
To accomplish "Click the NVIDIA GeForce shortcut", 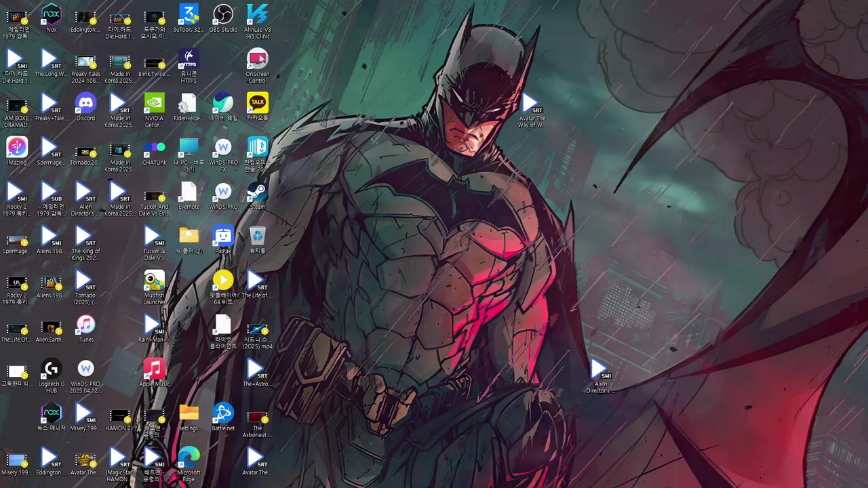I will [155, 110].
